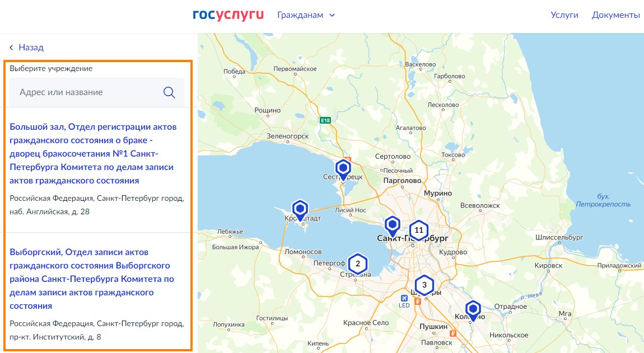644x353 pixels.
Task: Click Рощино label on the map
Action: [x=267, y=110]
